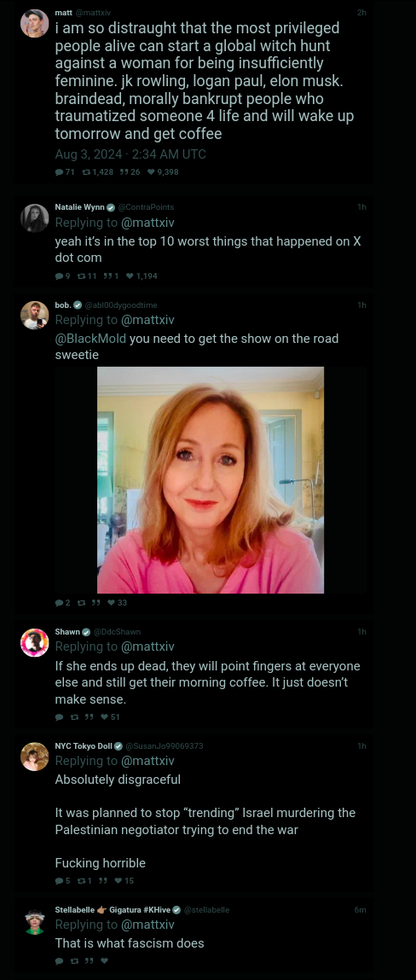Open the @ContraPoints profile handle
Image resolution: width=416 pixels, height=980 pixels.
tap(146, 207)
